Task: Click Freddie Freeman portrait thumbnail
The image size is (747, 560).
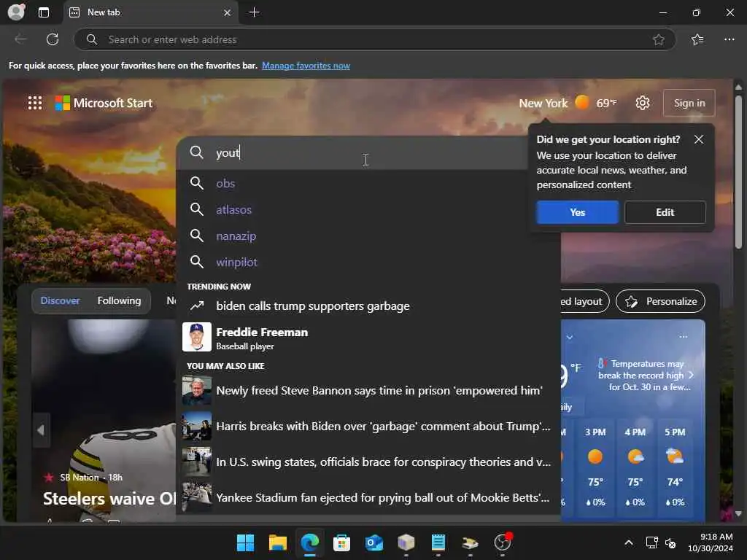Action: 197,337
